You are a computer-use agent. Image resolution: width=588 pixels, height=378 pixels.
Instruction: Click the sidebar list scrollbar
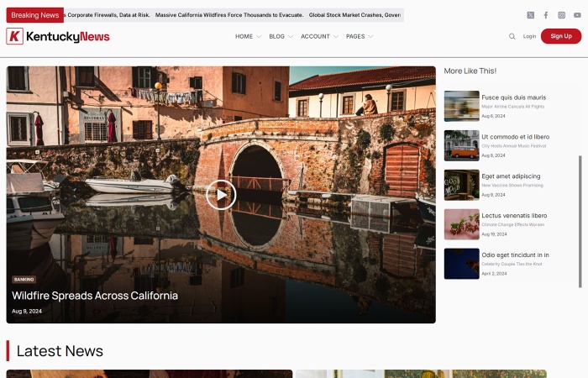tap(580, 222)
